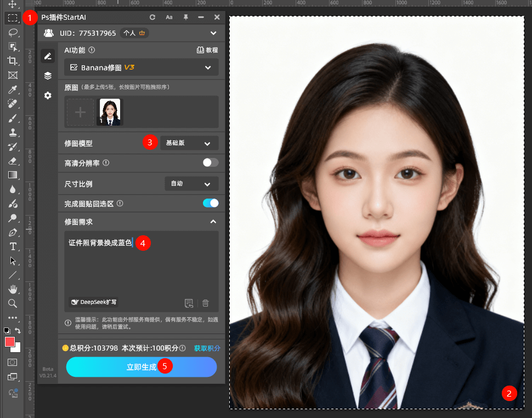
Task: Select the Lasso tool
Action: click(x=12, y=32)
